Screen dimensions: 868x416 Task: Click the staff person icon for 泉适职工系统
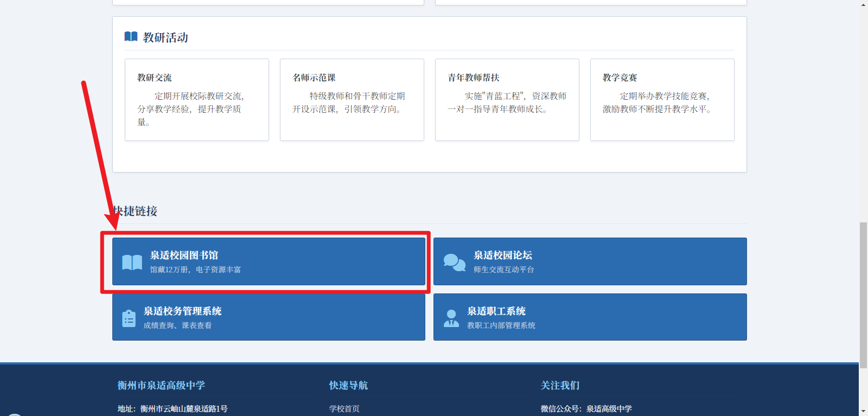tap(451, 318)
